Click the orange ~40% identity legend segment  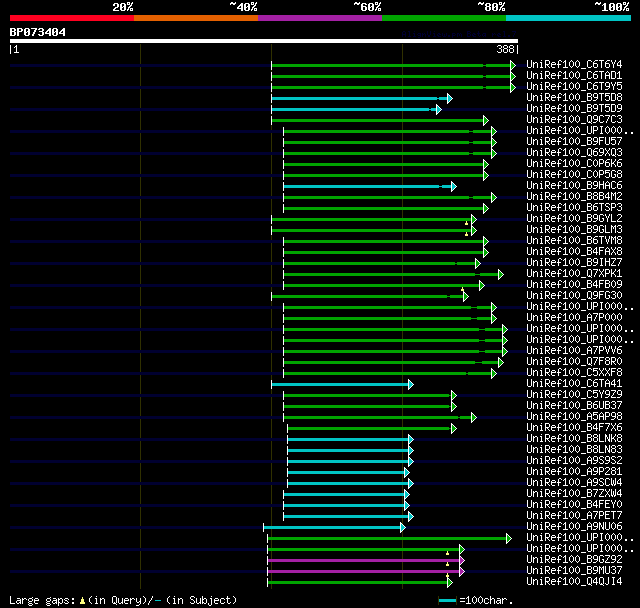[196, 18]
